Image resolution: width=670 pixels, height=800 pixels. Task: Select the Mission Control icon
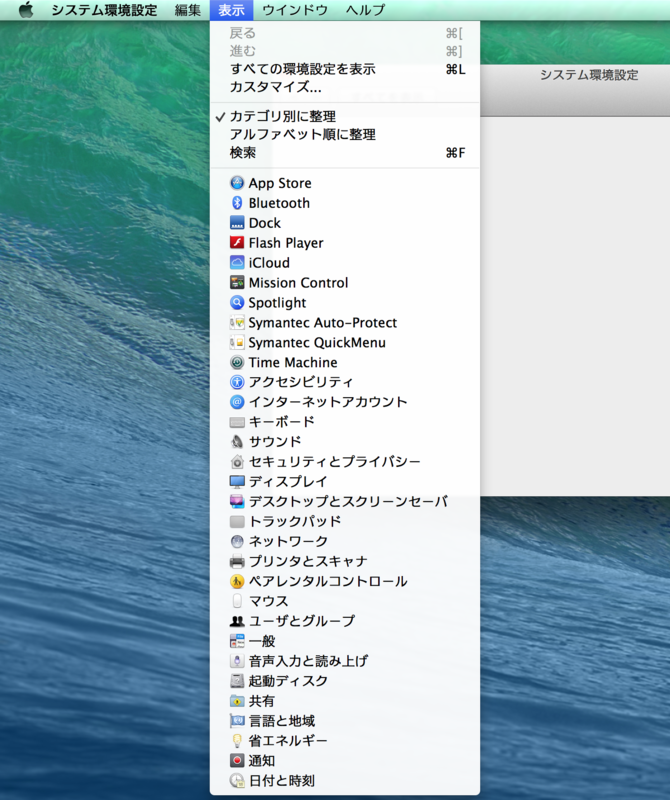click(x=237, y=282)
